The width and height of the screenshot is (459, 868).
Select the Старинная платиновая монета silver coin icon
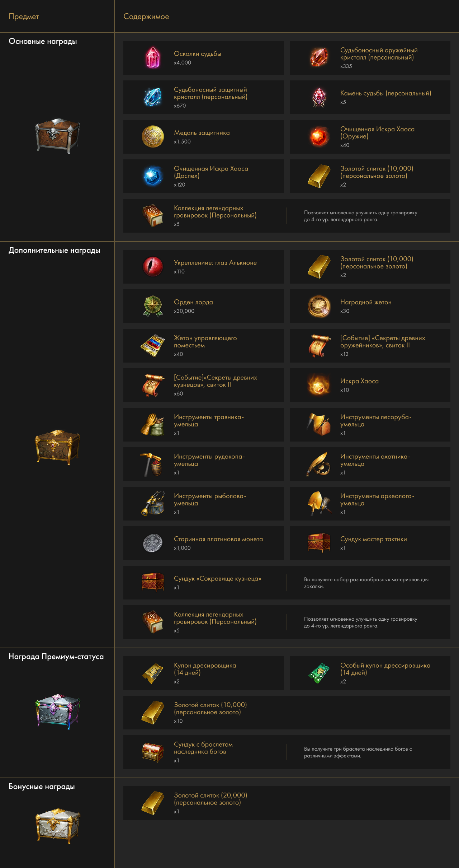153,543
